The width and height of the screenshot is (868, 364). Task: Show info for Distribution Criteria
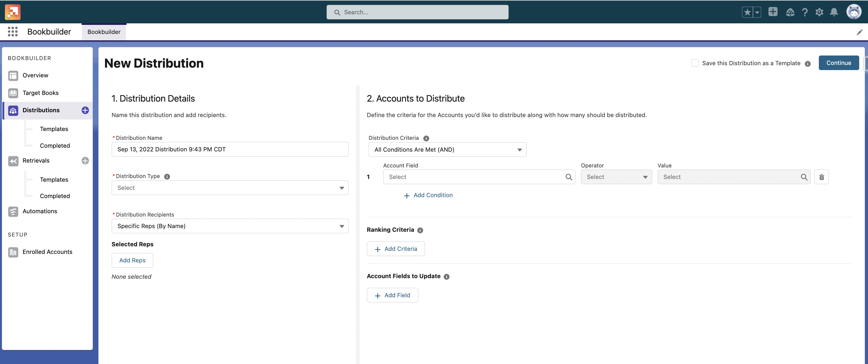(x=426, y=138)
